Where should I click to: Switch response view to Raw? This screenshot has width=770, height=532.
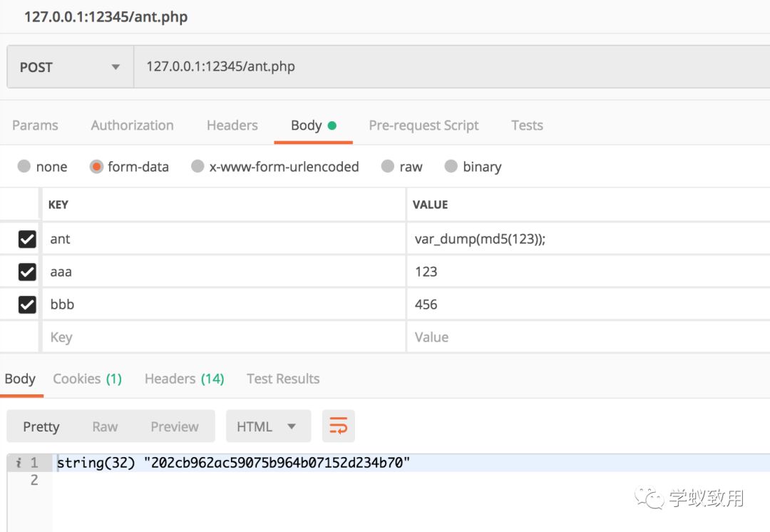tap(105, 426)
